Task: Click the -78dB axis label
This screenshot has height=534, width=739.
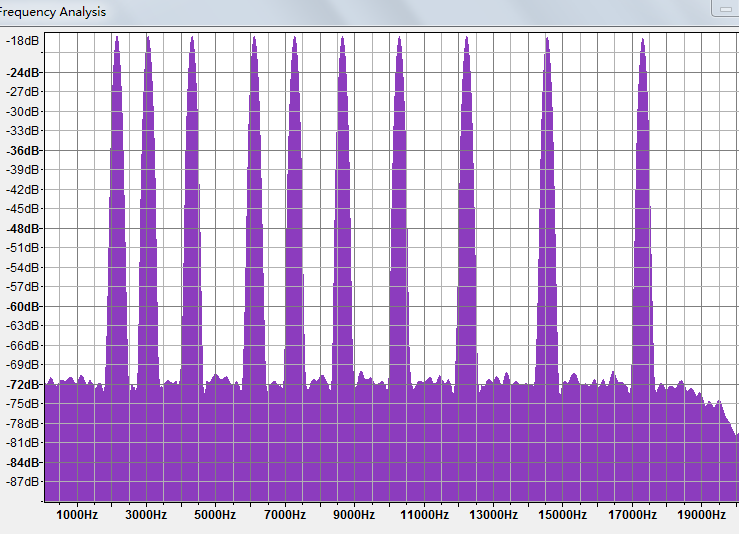Action: pyautogui.click(x=22, y=424)
